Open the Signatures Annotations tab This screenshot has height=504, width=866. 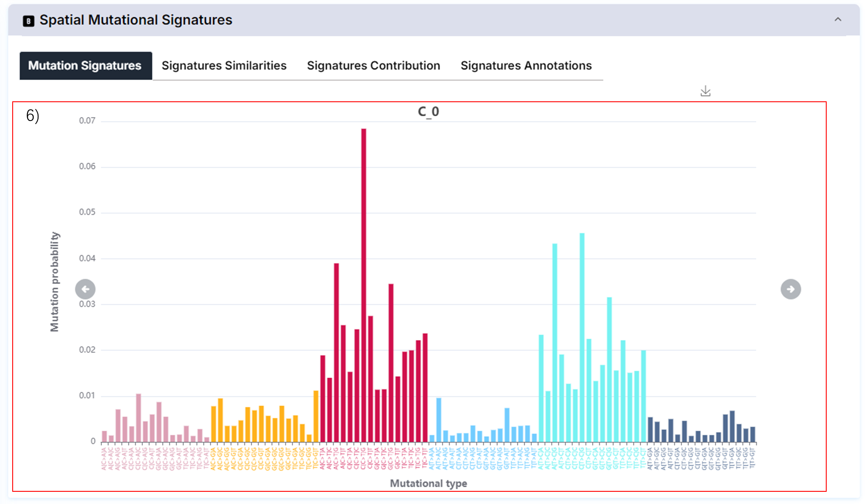pos(526,66)
